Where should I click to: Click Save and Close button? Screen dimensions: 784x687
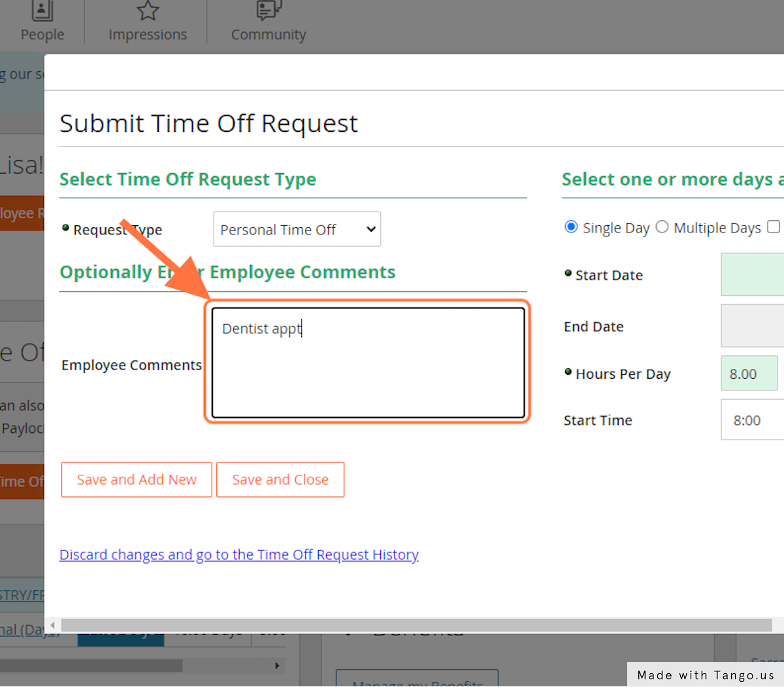pyautogui.click(x=280, y=480)
